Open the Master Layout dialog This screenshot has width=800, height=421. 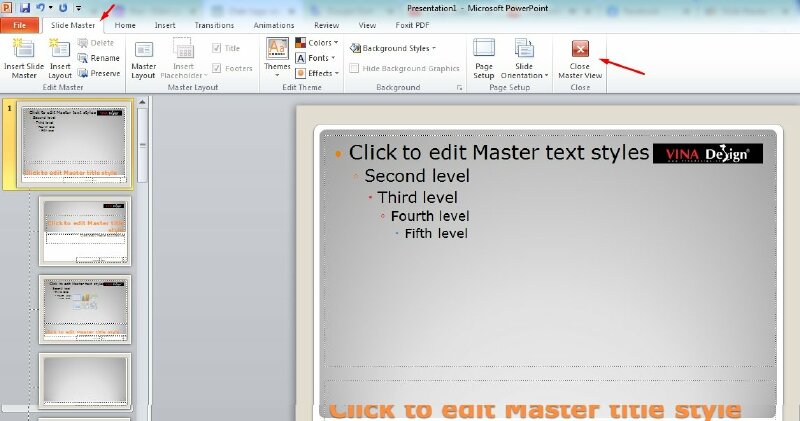point(143,60)
